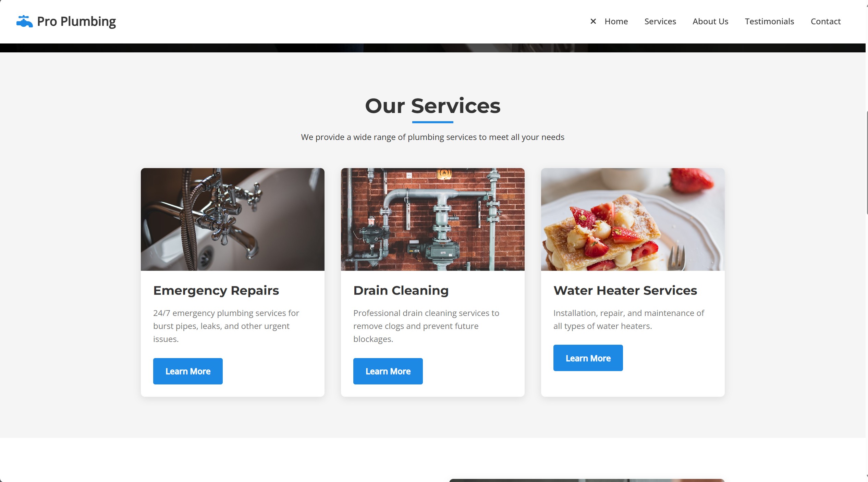Click the Drain Cleaning card heading
The height and width of the screenshot is (482, 868).
[x=401, y=290]
